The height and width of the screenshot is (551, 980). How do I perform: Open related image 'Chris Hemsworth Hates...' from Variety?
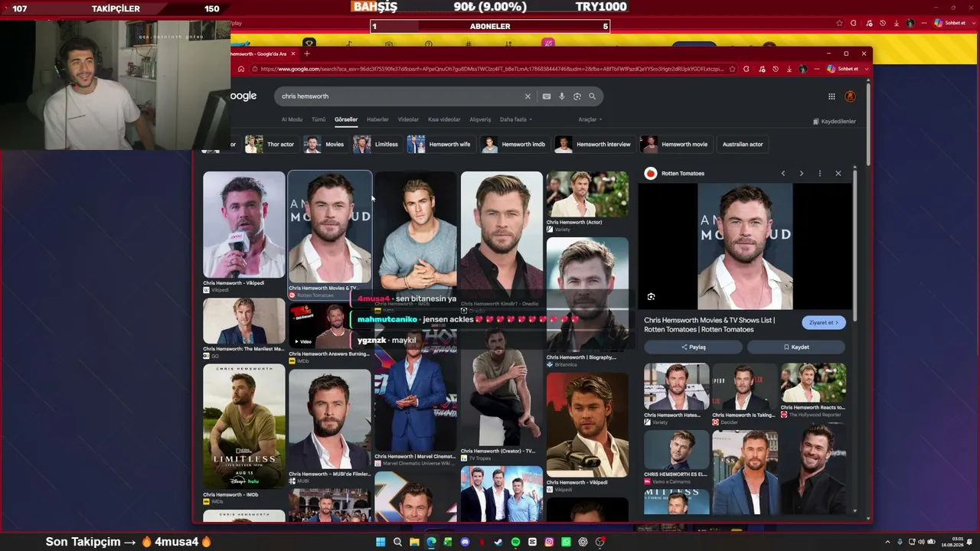click(677, 387)
